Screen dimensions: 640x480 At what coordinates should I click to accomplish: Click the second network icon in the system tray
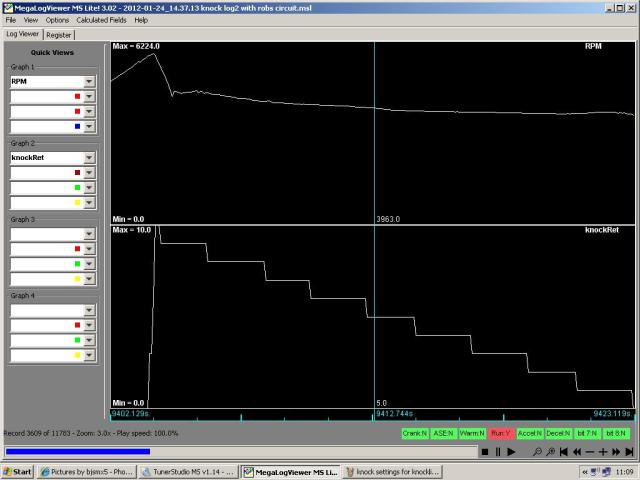click(x=606, y=472)
